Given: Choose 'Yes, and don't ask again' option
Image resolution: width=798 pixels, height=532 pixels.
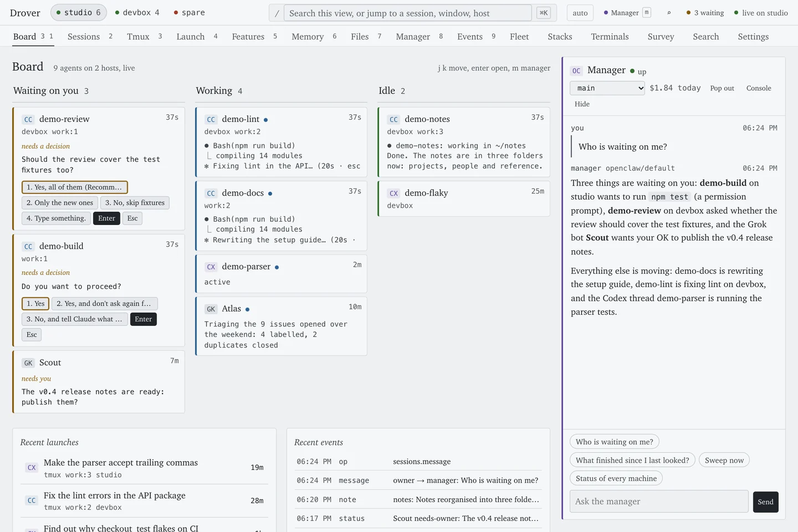Looking at the screenshot, I should click(x=105, y=304).
